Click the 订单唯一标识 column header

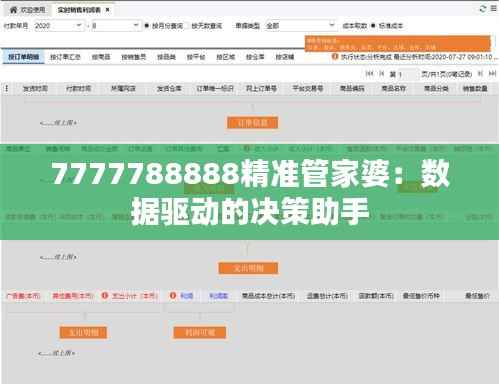215,88
